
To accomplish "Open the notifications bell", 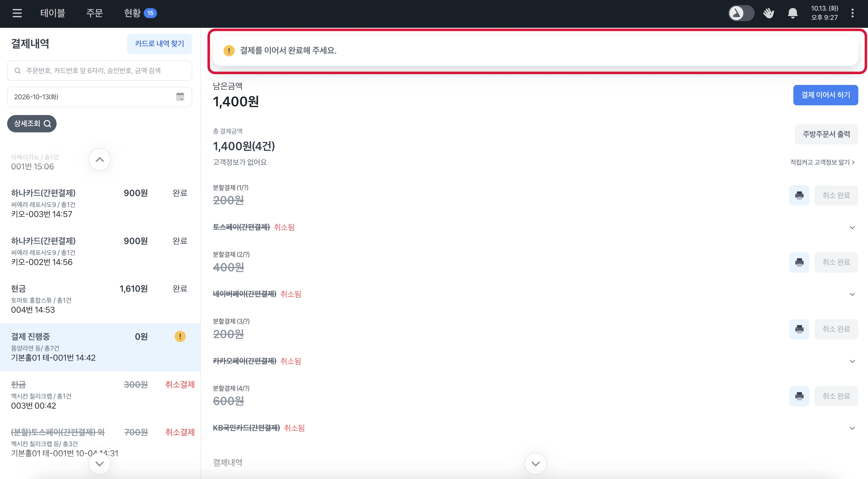I will click(x=793, y=13).
